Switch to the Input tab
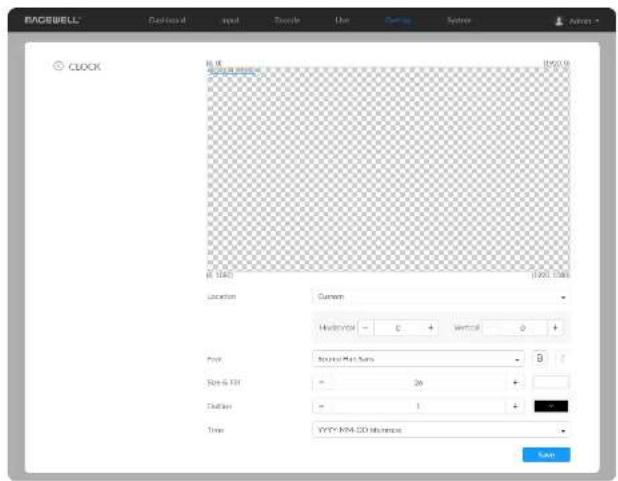The height and width of the screenshot is (481, 618). point(231,20)
